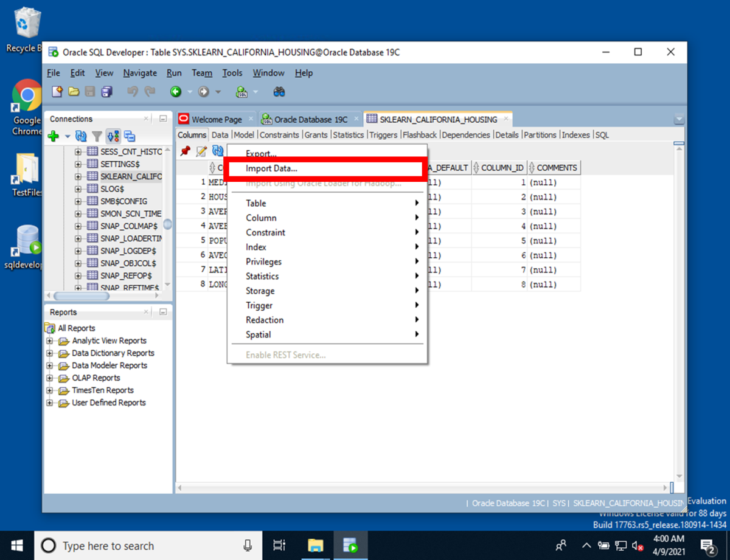Click the Schema Browser icon in Connections
This screenshot has width=730, height=560.
tap(130, 136)
